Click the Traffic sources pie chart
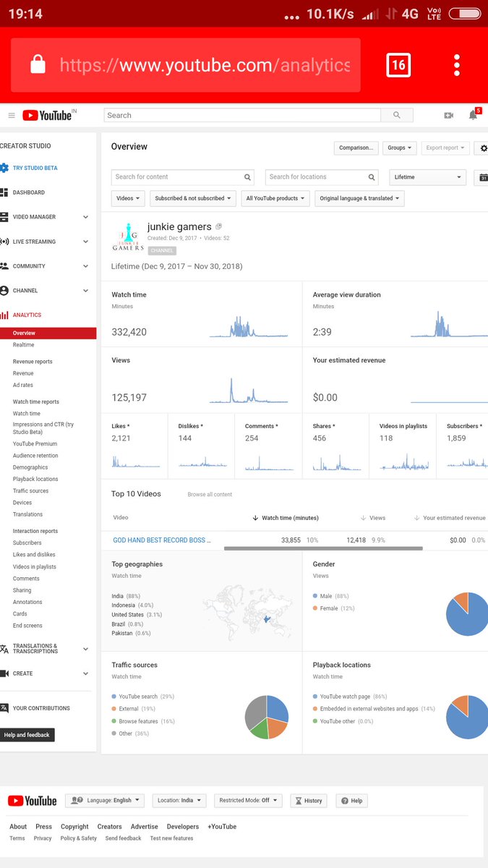Screen dimensions: 488x868 [x=267, y=717]
